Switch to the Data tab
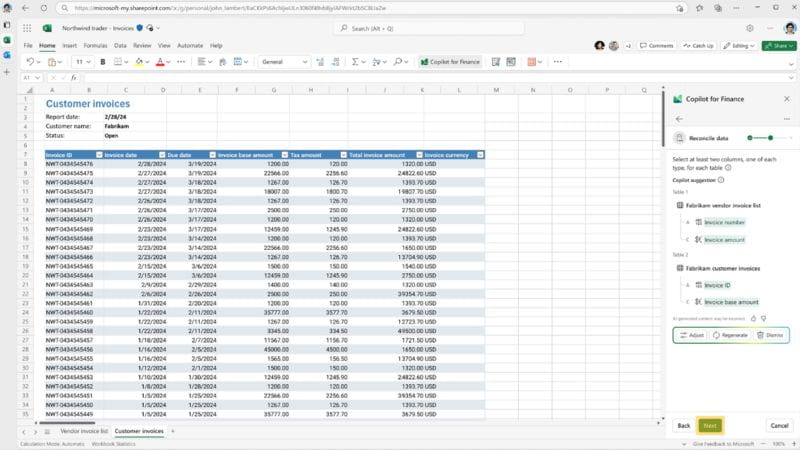800x450 pixels. point(120,45)
